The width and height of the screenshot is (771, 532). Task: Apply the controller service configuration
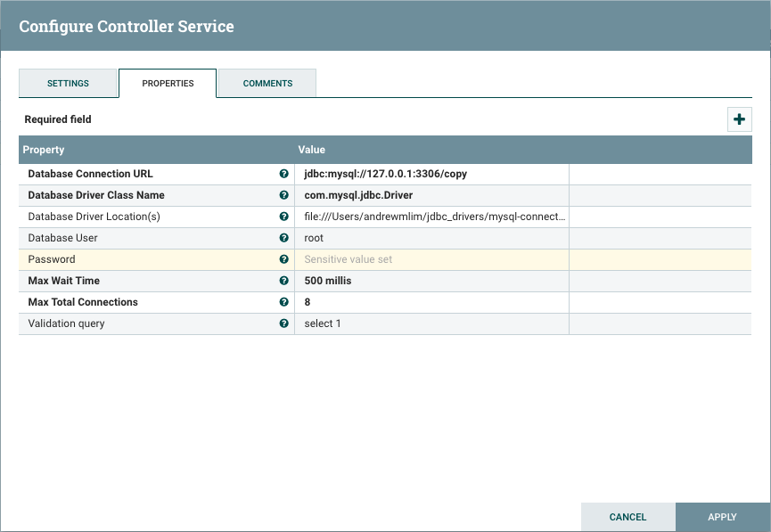tap(721, 517)
